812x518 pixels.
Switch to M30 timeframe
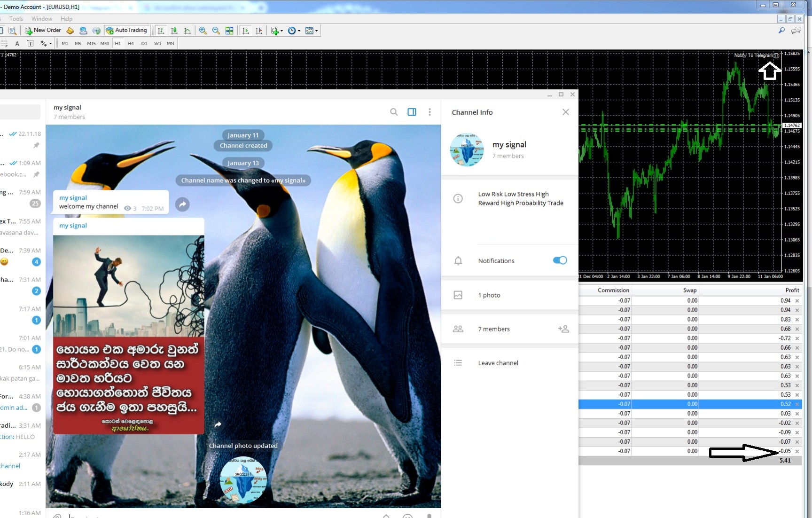[x=104, y=43]
